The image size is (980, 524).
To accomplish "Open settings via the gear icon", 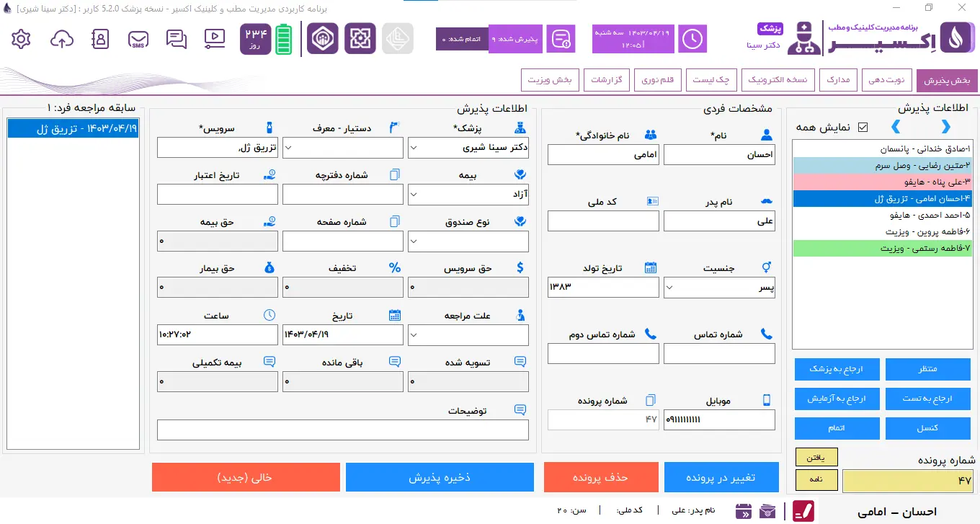I will tap(22, 39).
